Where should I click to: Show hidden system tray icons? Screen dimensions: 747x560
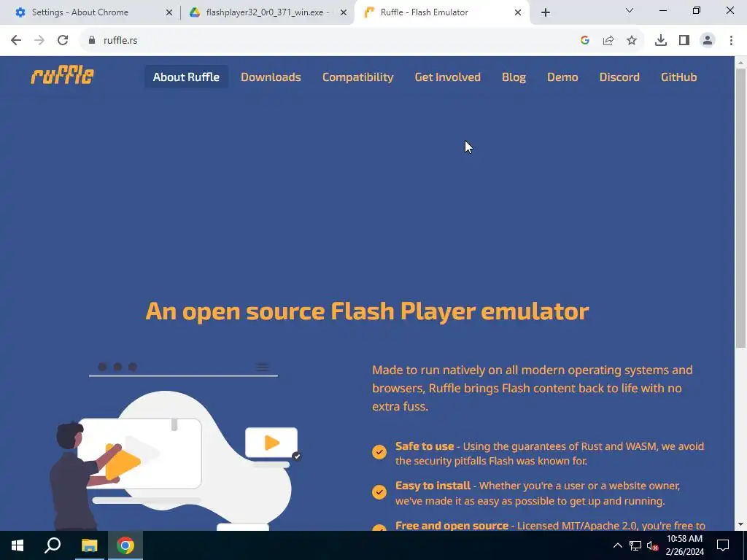click(x=617, y=545)
